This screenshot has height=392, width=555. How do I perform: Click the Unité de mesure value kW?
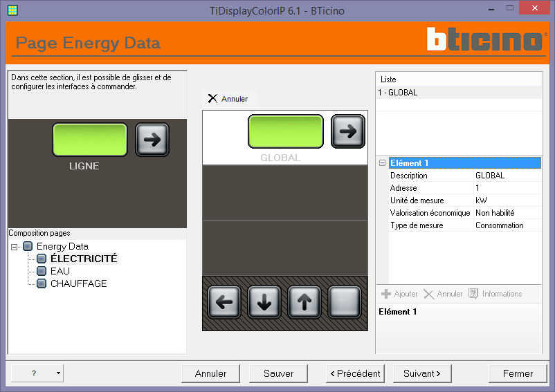click(x=507, y=200)
